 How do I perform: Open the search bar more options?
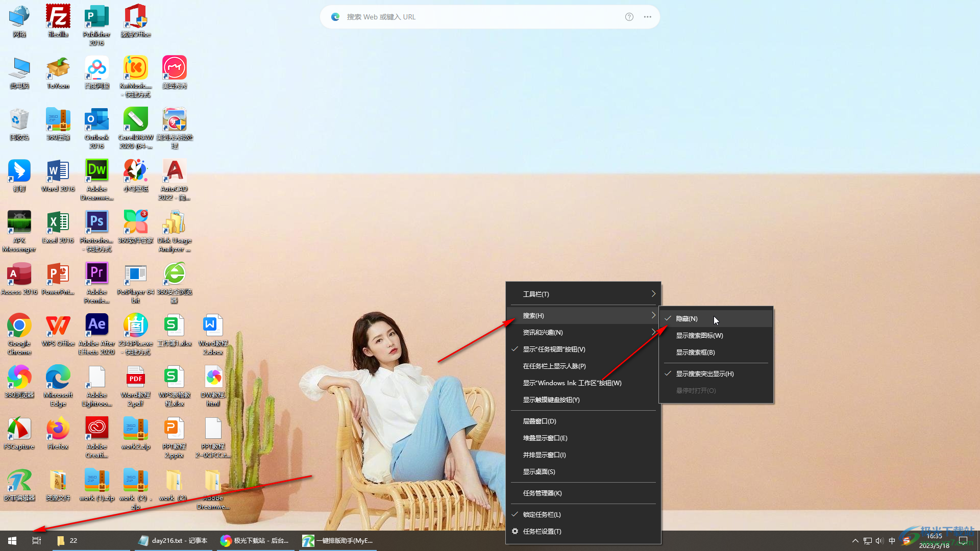(x=648, y=17)
